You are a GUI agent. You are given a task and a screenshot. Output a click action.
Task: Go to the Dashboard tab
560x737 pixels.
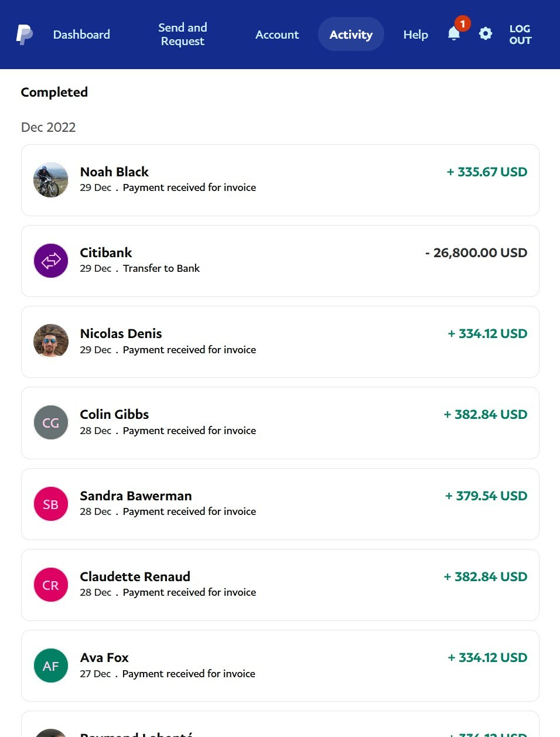(81, 35)
